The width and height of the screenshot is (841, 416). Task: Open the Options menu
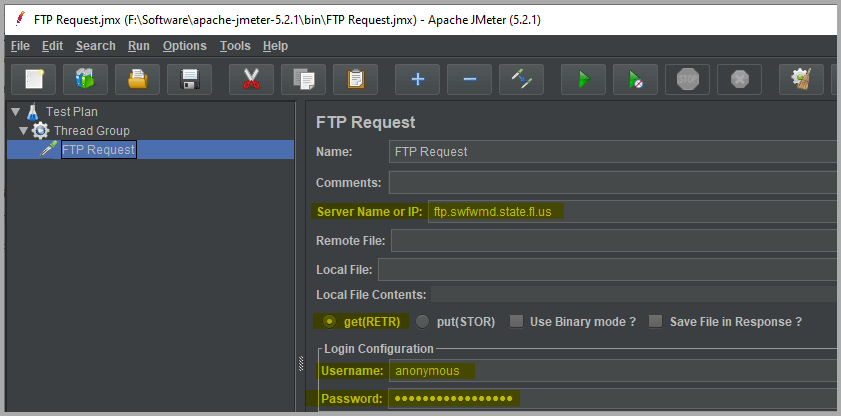coord(184,46)
